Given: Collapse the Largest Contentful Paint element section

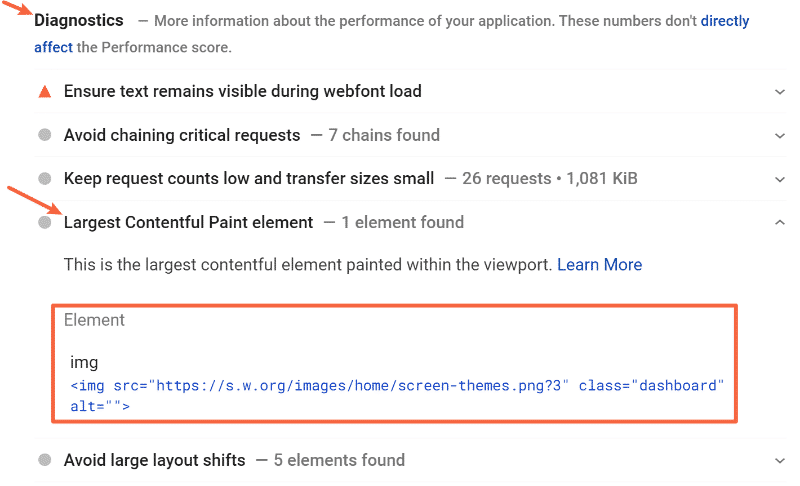Looking at the screenshot, I should (780, 222).
